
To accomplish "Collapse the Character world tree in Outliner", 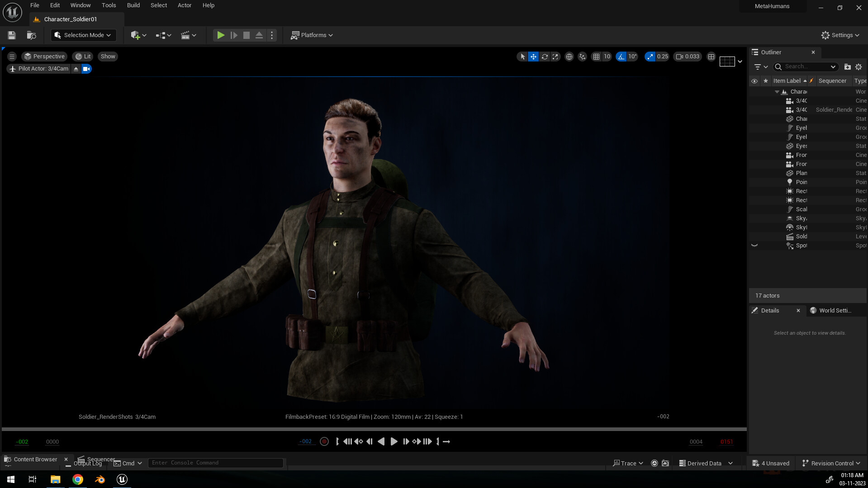I will coord(777,91).
